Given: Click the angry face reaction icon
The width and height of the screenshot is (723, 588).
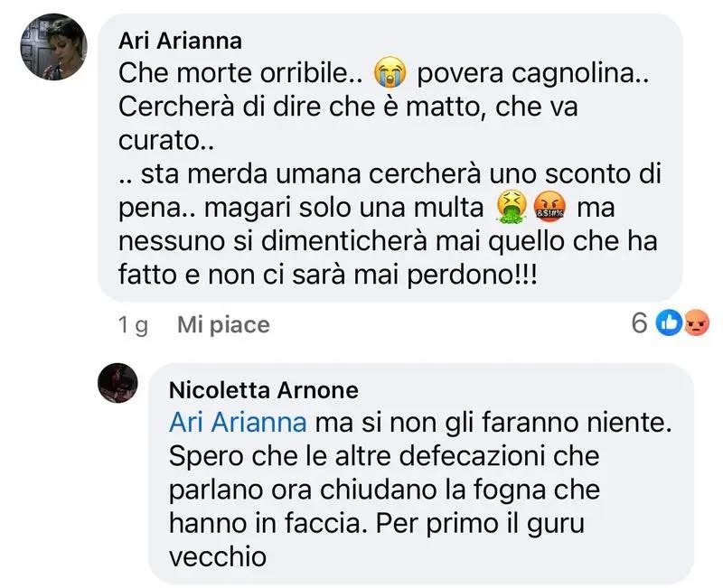Looking at the screenshot, I should tap(697, 322).
